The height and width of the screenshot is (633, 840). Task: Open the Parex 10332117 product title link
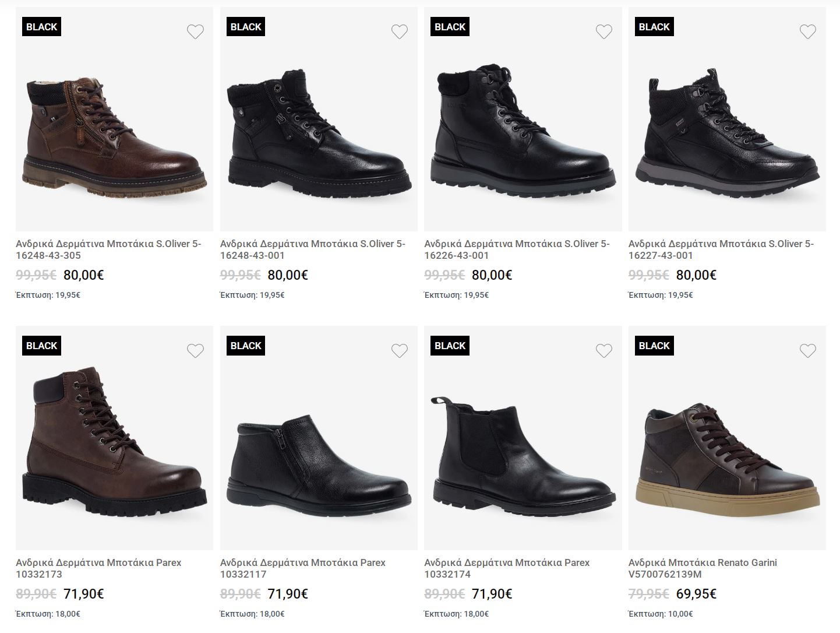[x=302, y=568]
